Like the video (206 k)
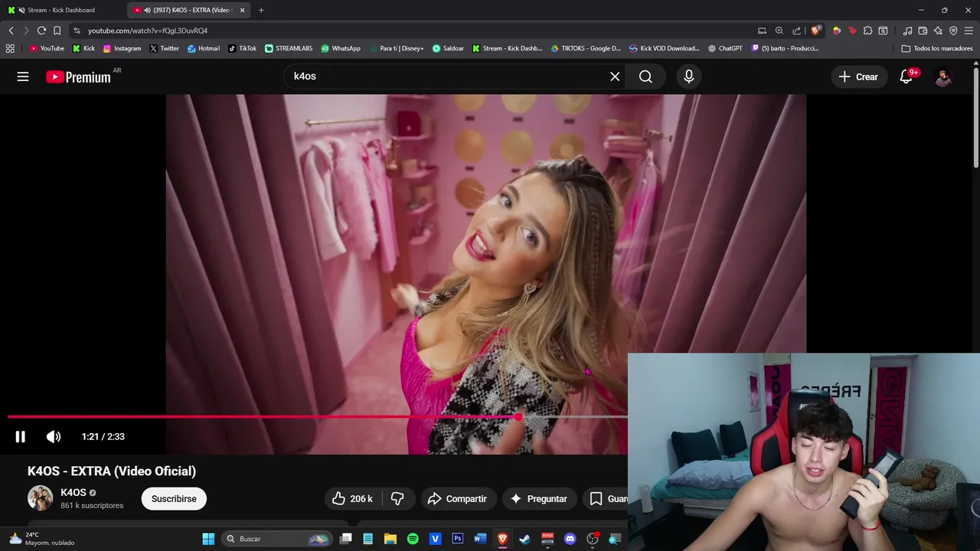The image size is (980, 551). pos(352,498)
